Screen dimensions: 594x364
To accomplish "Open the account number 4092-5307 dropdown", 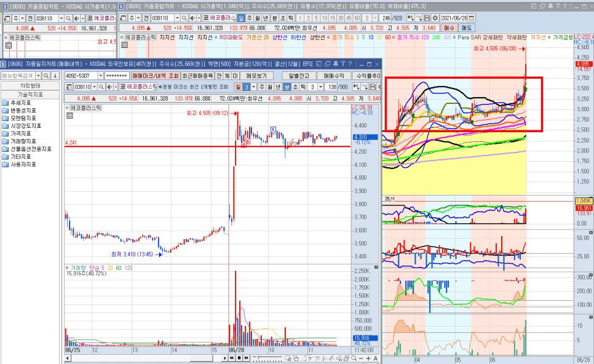I will click(x=100, y=76).
